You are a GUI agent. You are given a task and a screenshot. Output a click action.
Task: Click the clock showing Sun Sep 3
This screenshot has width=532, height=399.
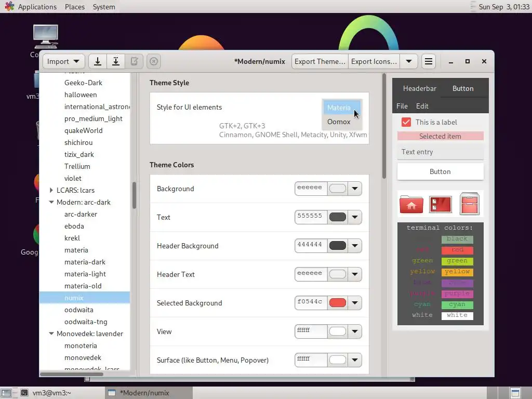[x=504, y=7]
